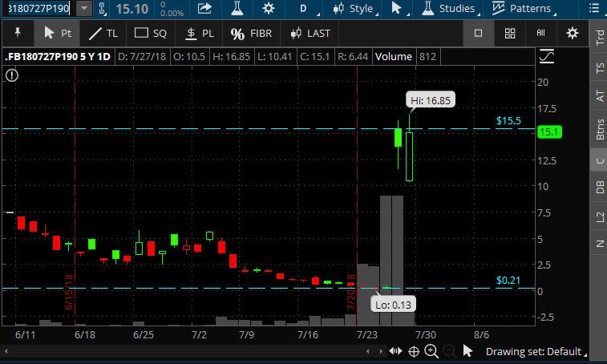Image resolution: width=607 pixels, height=364 pixels.
Task: Click the share chart arrow icon
Action: click(x=204, y=8)
